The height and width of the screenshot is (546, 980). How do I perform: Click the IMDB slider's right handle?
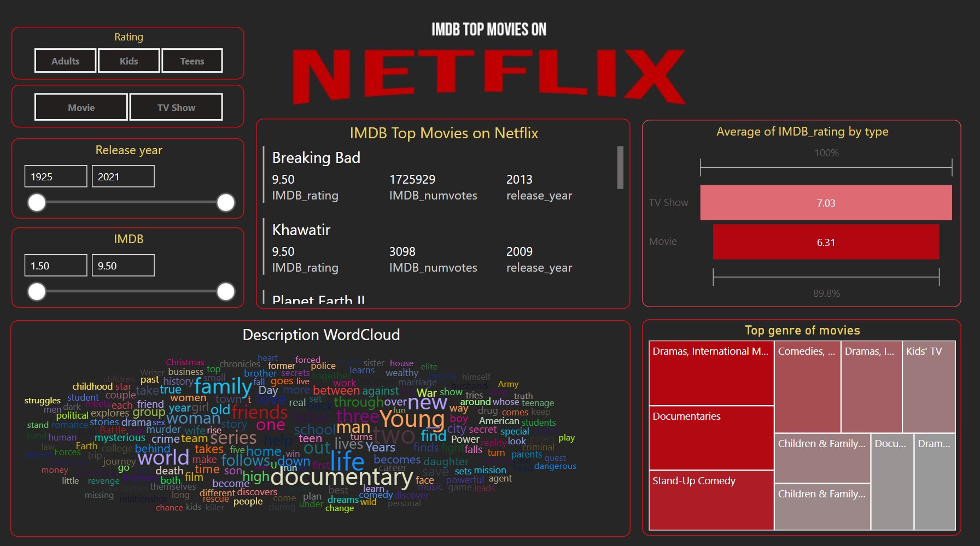pyautogui.click(x=226, y=291)
